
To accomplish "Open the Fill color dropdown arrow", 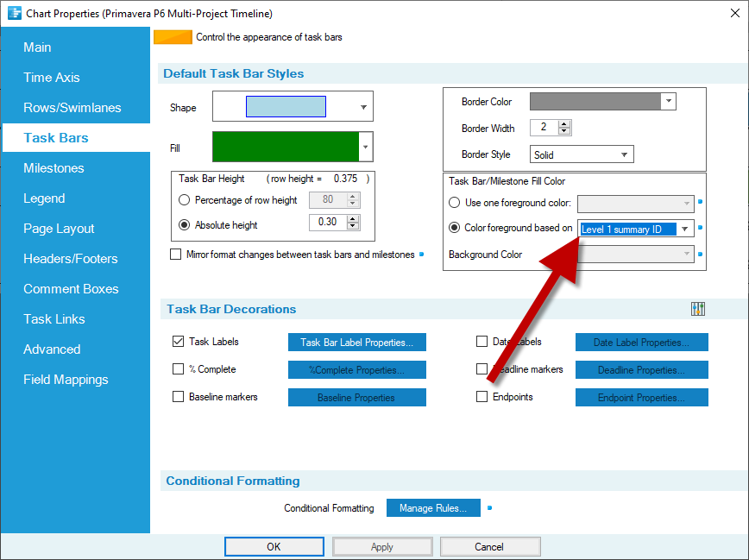I will tap(365, 147).
